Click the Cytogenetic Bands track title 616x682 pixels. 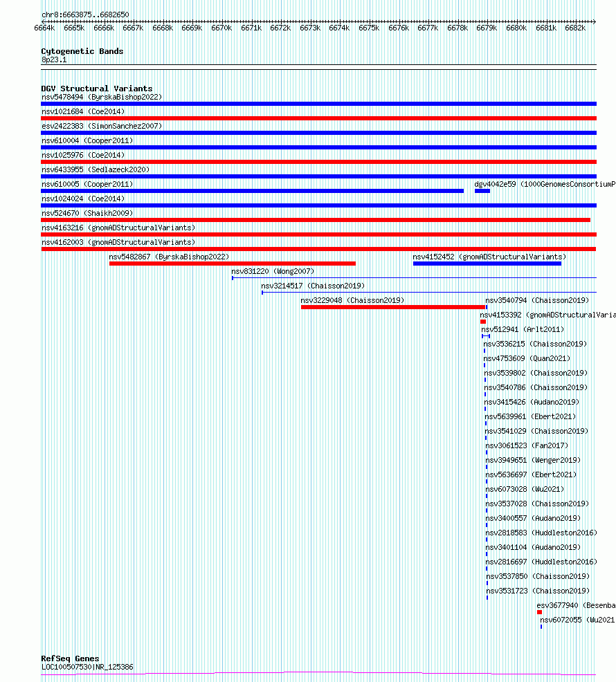pos(82,51)
